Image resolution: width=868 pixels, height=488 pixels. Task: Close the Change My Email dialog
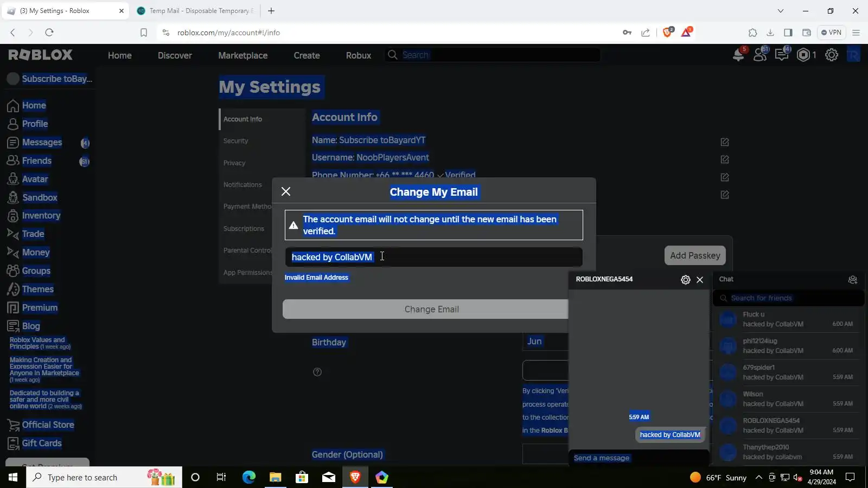click(x=286, y=191)
